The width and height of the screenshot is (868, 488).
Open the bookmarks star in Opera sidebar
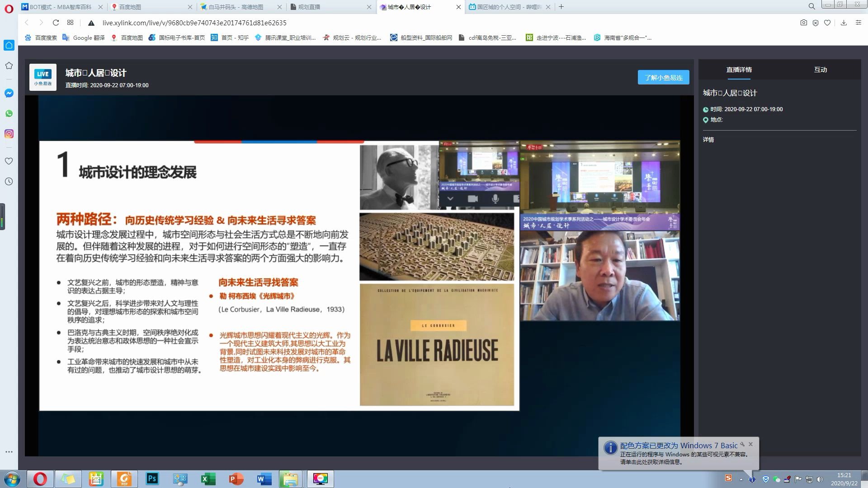pos(9,66)
